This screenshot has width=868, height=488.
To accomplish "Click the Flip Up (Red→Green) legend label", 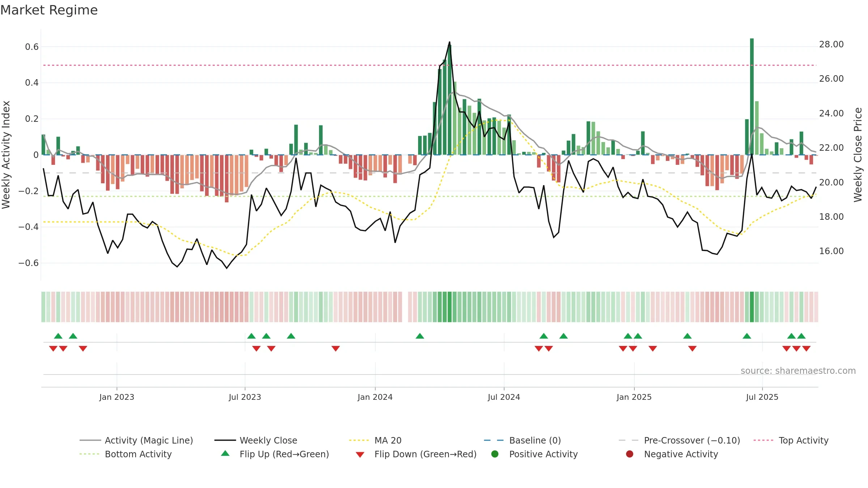I will [284, 454].
